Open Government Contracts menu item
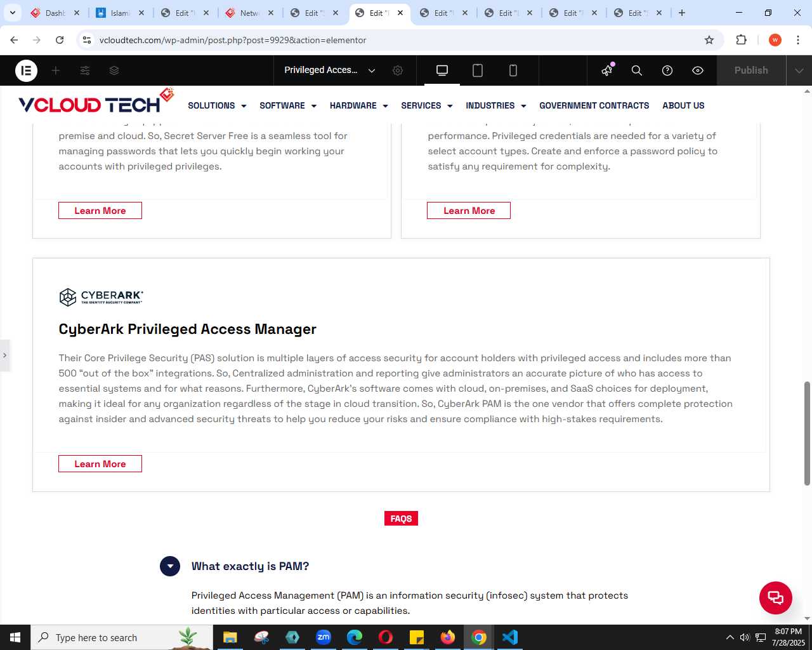812x650 pixels. pyautogui.click(x=594, y=105)
